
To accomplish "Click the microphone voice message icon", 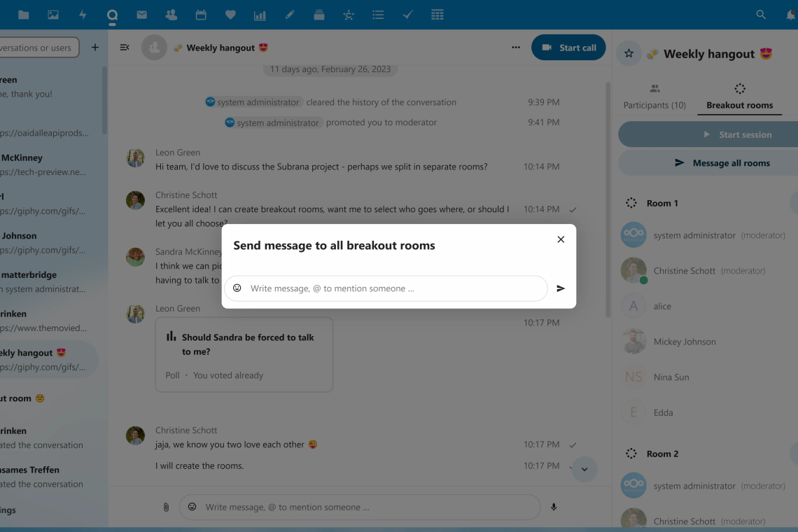I will coord(554,507).
